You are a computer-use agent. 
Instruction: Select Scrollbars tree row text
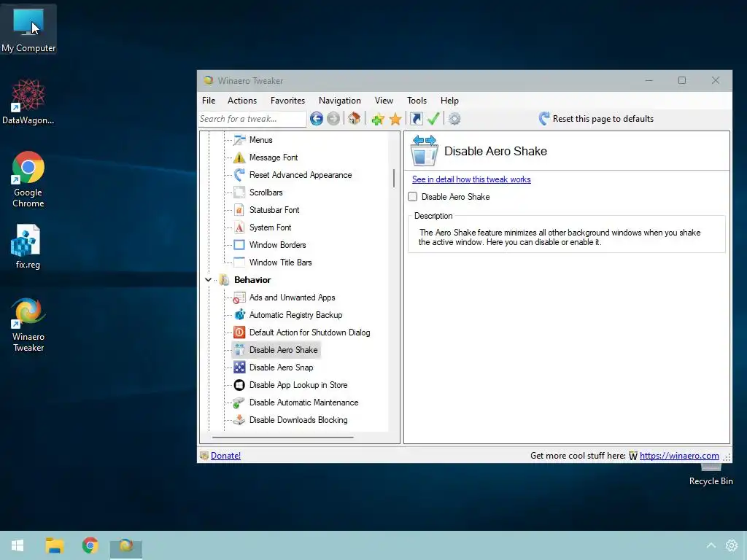(266, 192)
